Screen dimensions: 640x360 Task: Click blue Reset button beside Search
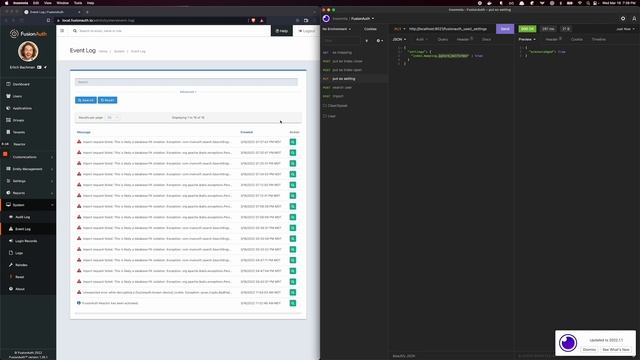coord(108,100)
